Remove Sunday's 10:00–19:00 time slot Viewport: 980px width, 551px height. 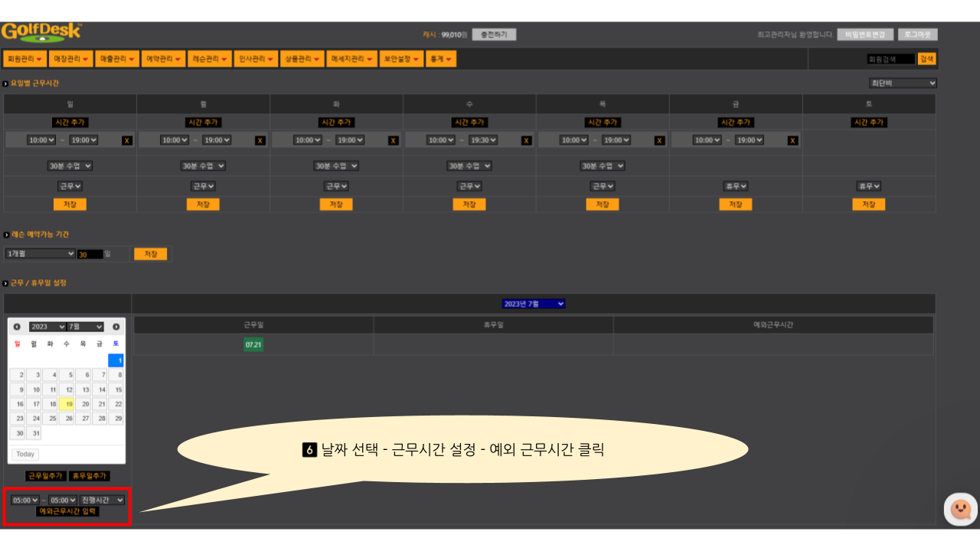(127, 140)
